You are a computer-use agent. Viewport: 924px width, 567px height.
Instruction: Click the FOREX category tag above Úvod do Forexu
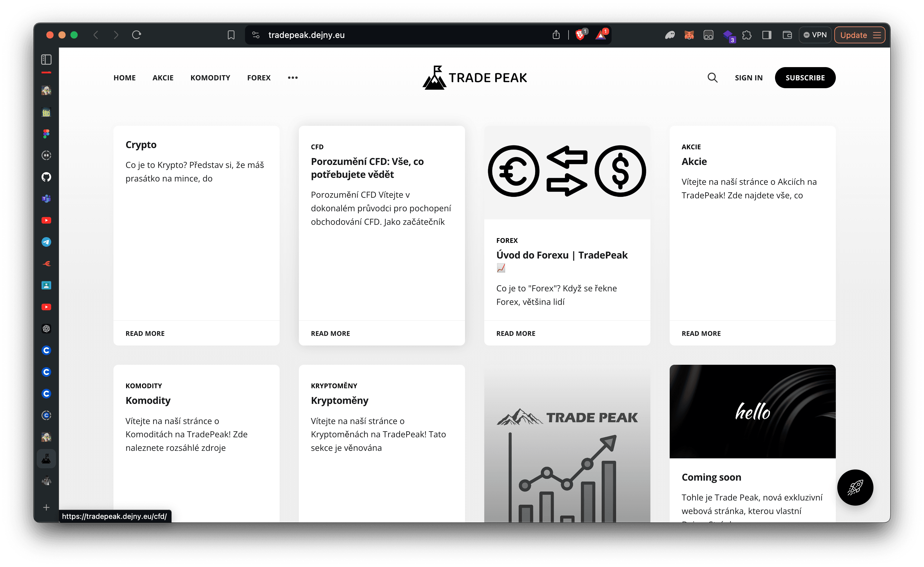pos(507,240)
